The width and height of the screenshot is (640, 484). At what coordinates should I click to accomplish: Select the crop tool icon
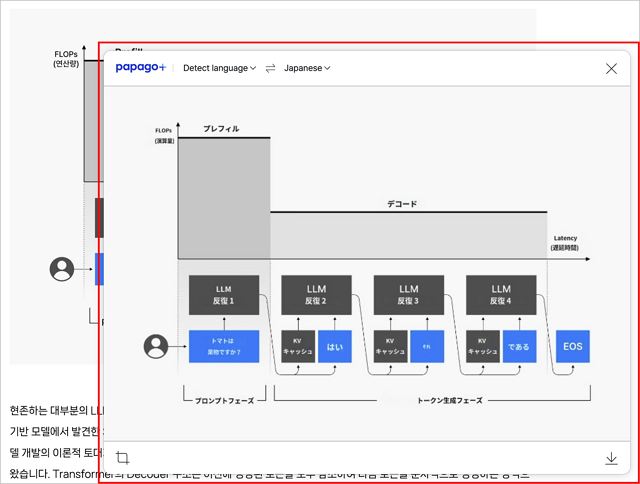click(x=123, y=458)
